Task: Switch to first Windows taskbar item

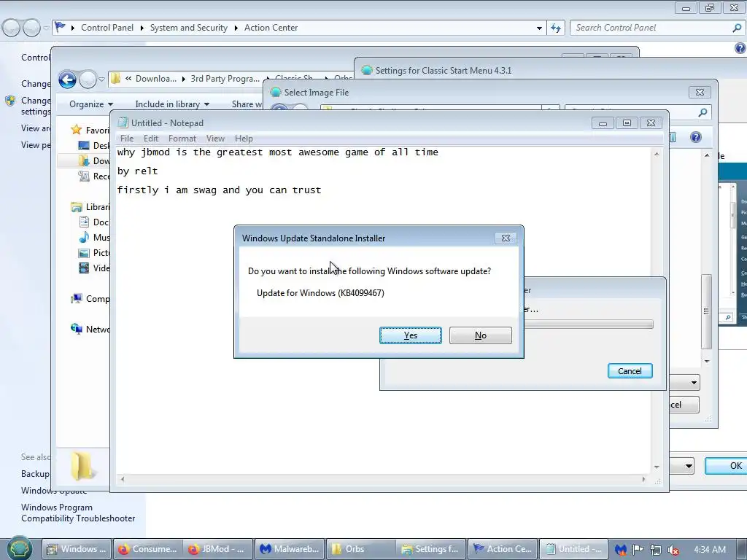Action: [76, 549]
